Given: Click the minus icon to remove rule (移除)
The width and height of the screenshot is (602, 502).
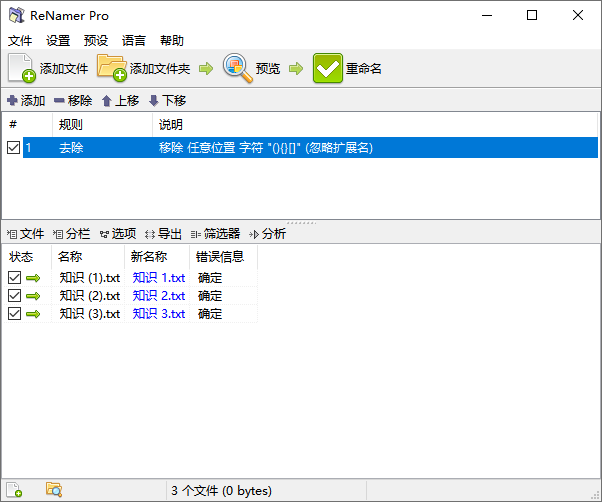Looking at the screenshot, I should pyautogui.click(x=59, y=101).
